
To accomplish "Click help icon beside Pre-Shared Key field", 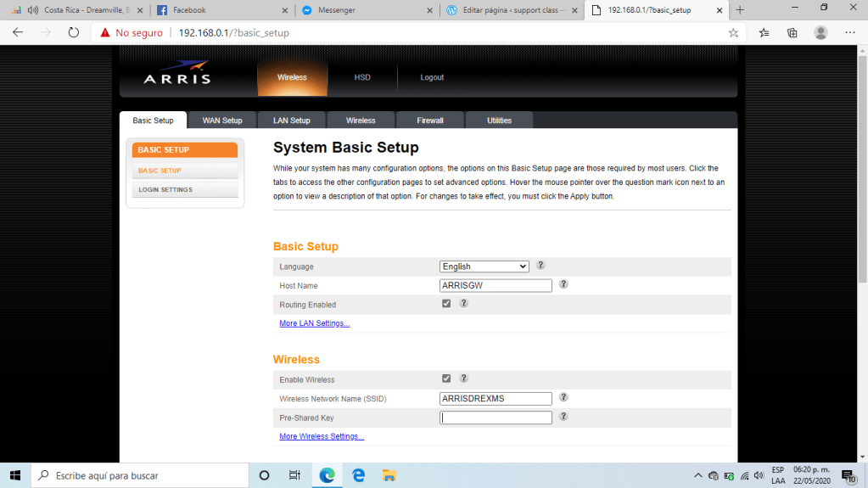I will (x=563, y=417).
